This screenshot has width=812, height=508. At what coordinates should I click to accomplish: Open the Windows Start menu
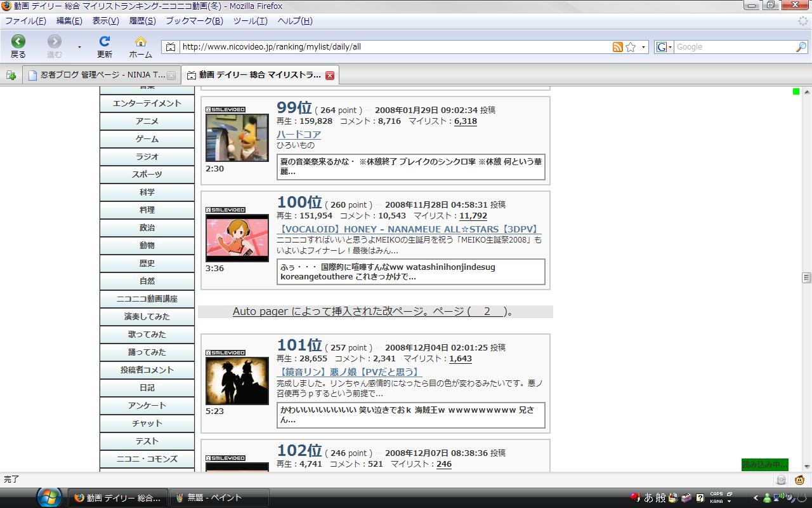(49, 497)
